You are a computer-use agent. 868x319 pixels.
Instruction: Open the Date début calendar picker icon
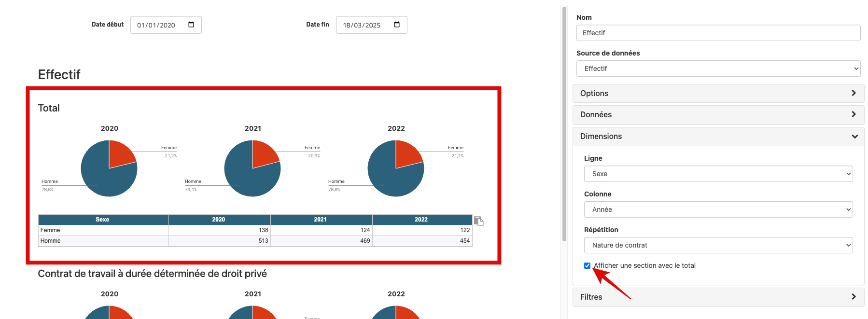tap(191, 25)
